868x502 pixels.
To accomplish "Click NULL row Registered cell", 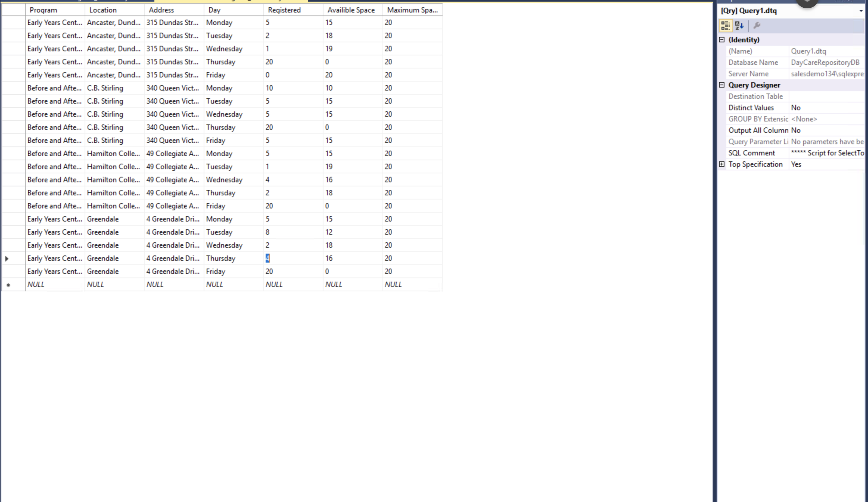I will 274,284.
